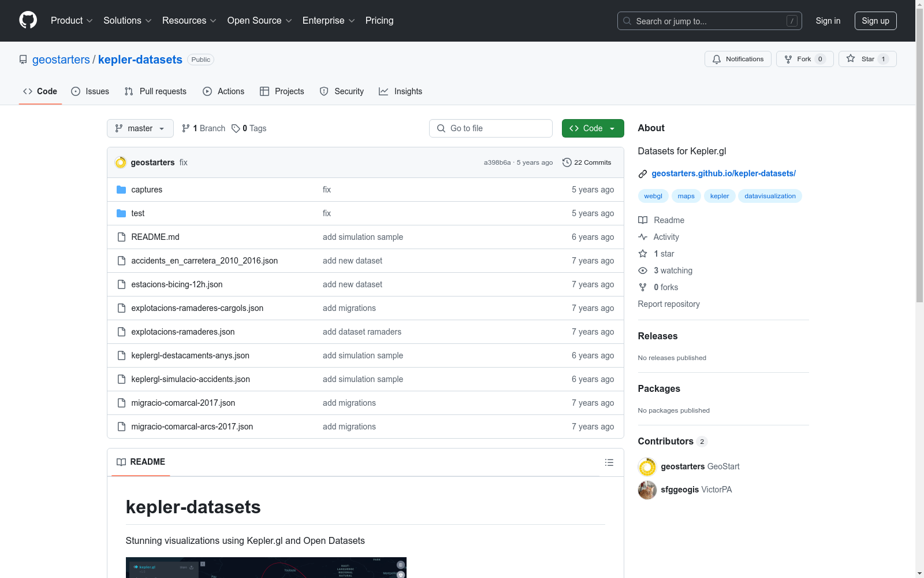Click the search magnifier icon in top bar
This screenshot has width=924, height=578.
[627, 21]
